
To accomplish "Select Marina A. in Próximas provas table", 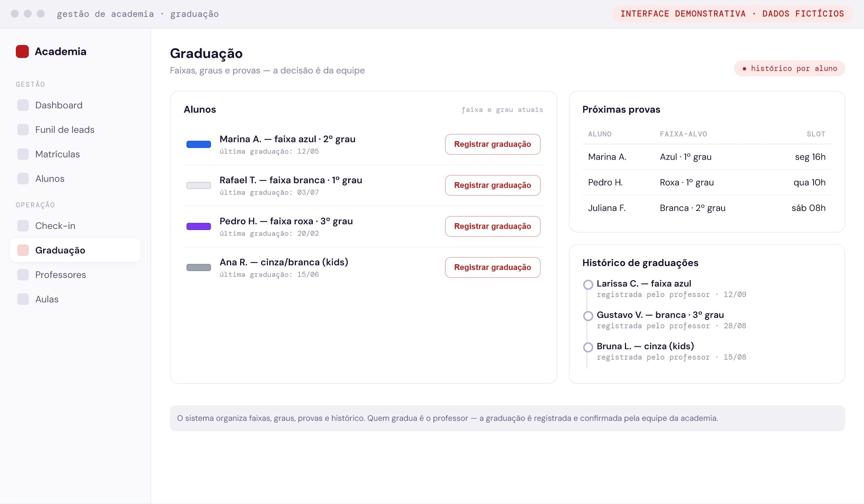I will coord(607,157).
